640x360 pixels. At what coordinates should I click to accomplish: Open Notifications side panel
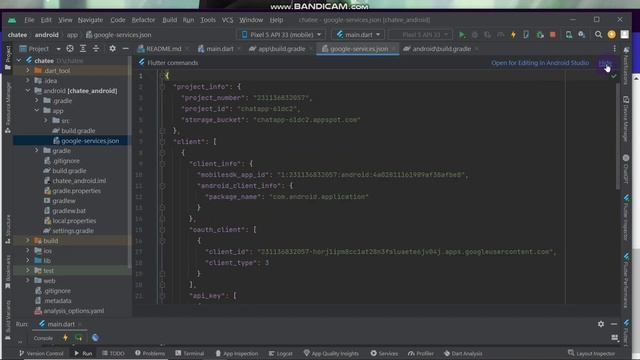[x=626, y=65]
